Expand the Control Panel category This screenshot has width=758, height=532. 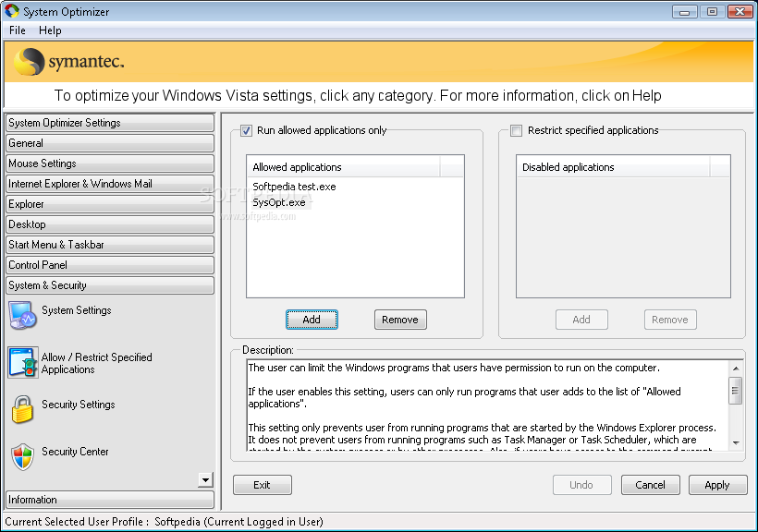[x=110, y=265]
